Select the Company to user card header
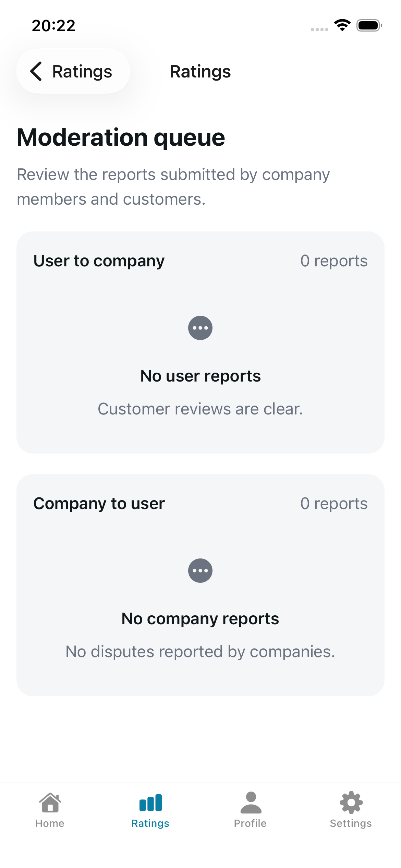This screenshot has height=868, width=401. [99, 504]
